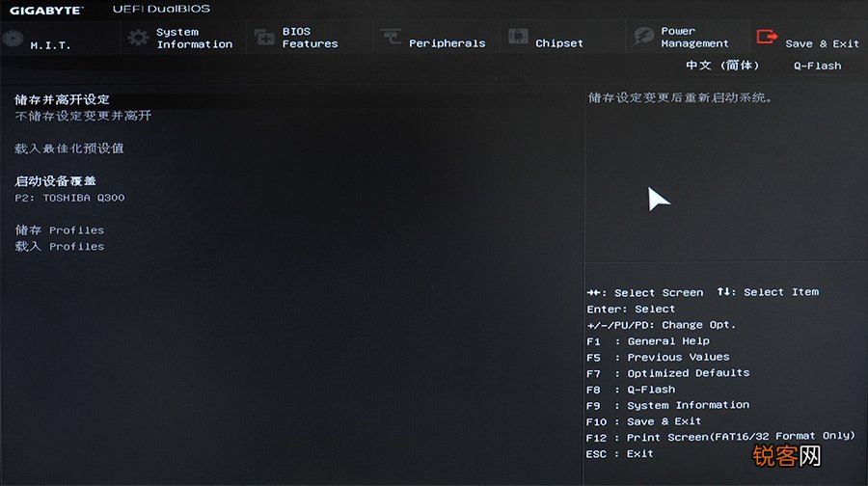The height and width of the screenshot is (486, 868).
Task: Select the 启动设备覆盖 heading
Action: (x=55, y=181)
